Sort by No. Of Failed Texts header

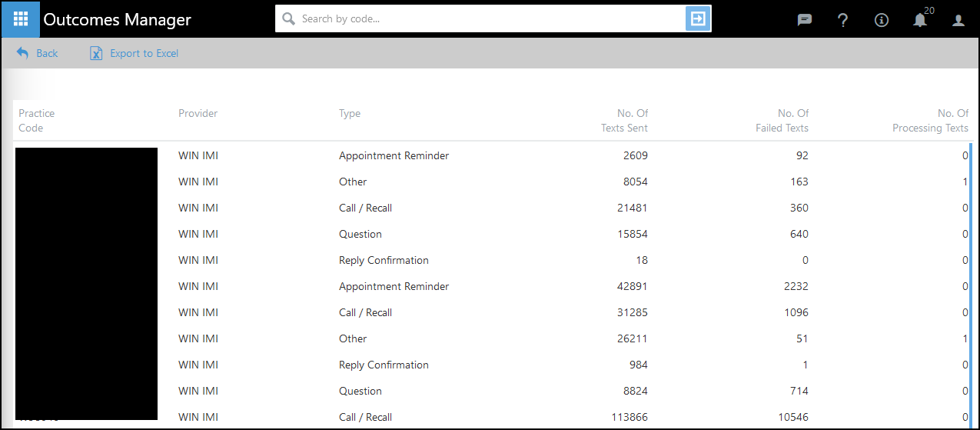[x=782, y=121]
